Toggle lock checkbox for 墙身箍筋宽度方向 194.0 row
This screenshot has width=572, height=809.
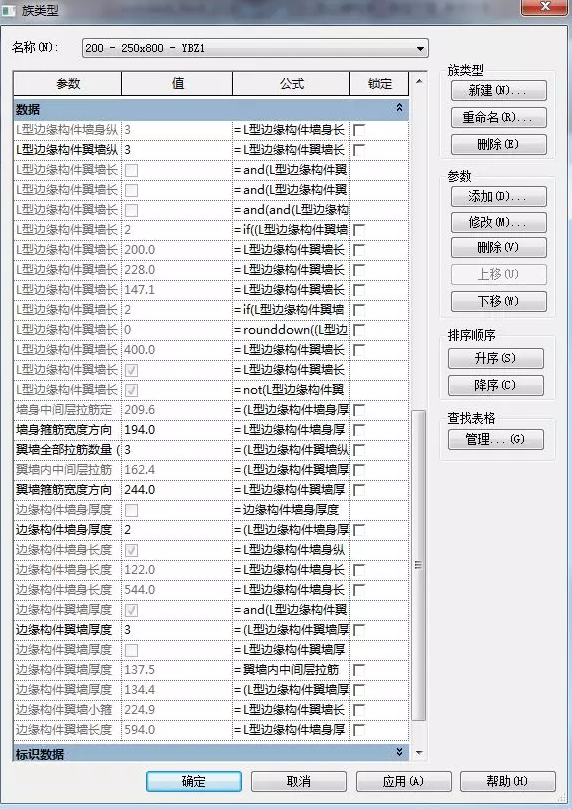(359, 430)
